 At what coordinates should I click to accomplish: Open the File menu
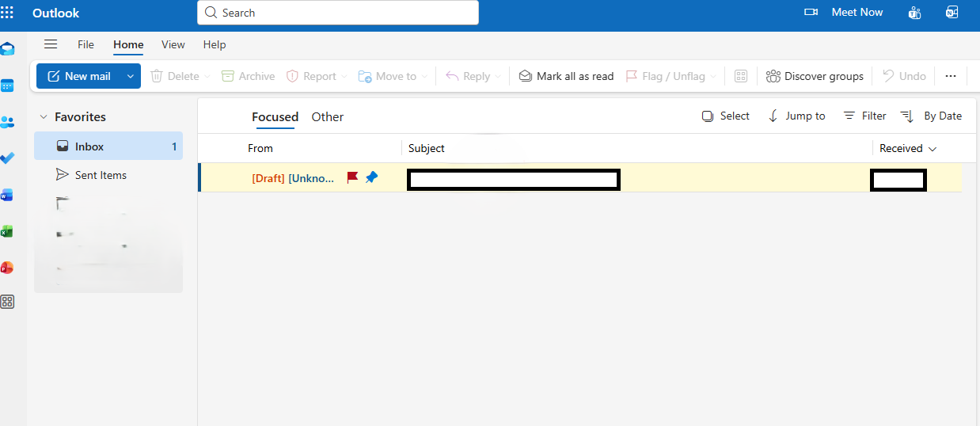85,44
